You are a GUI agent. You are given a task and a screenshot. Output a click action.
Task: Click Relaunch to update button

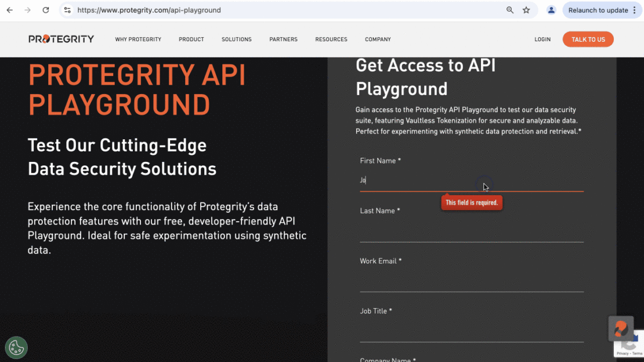(x=598, y=10)
